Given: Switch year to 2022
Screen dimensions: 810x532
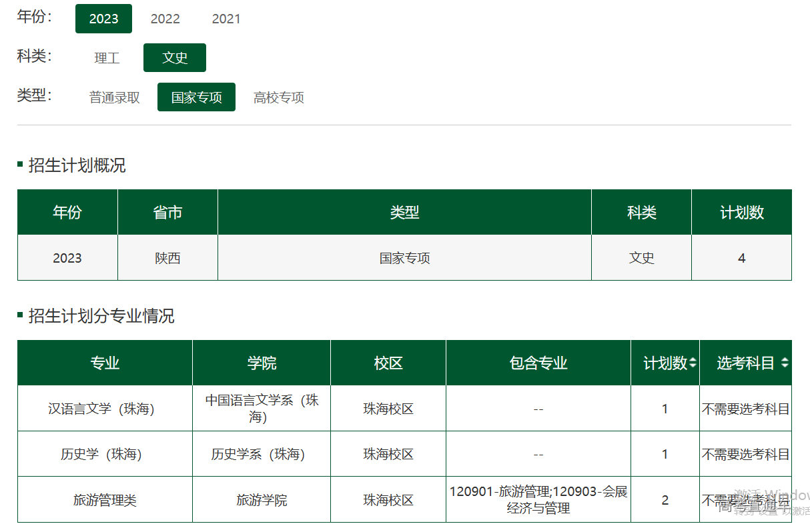Looking at the screenshot, I should coord(165,19).
